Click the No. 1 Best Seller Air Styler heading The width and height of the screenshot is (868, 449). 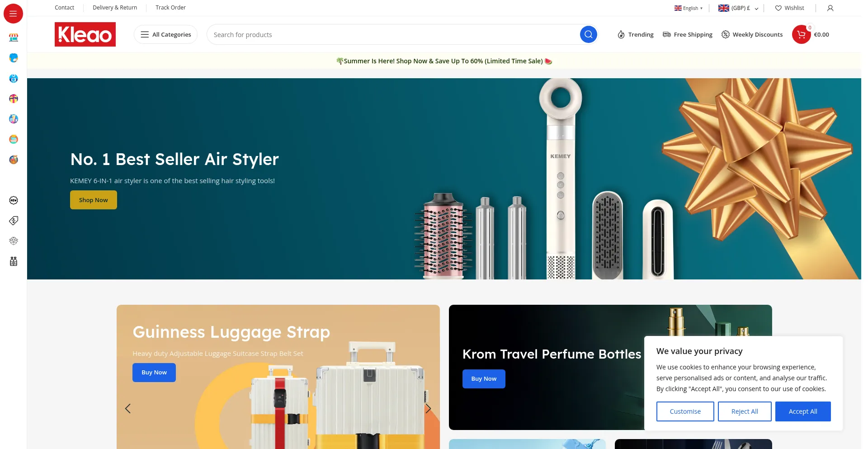coord(175,159)
